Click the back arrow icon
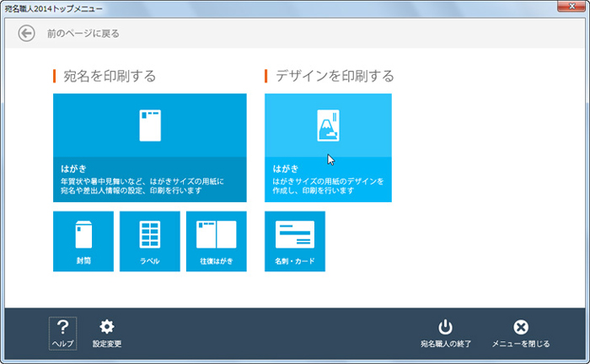590x364 pixels. click(x=26, y=34)
